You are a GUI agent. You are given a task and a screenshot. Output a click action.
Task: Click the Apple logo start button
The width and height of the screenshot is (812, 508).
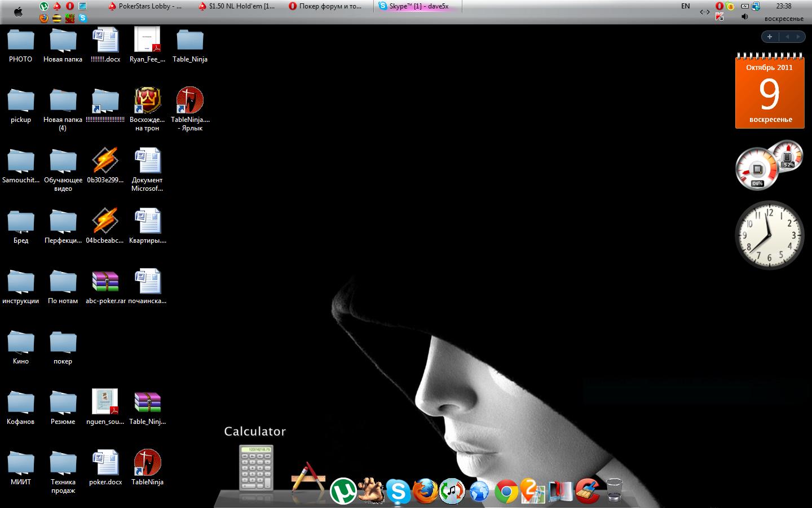pos(18,12)
